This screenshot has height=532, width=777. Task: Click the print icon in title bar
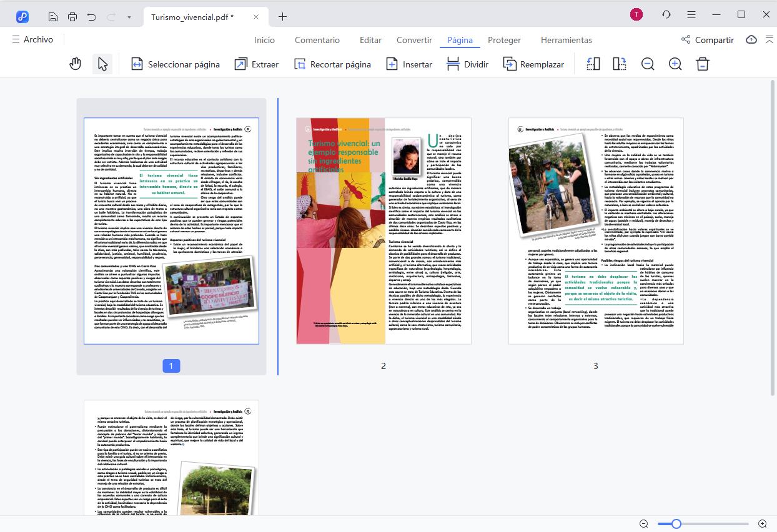click(x=72, y=17)
